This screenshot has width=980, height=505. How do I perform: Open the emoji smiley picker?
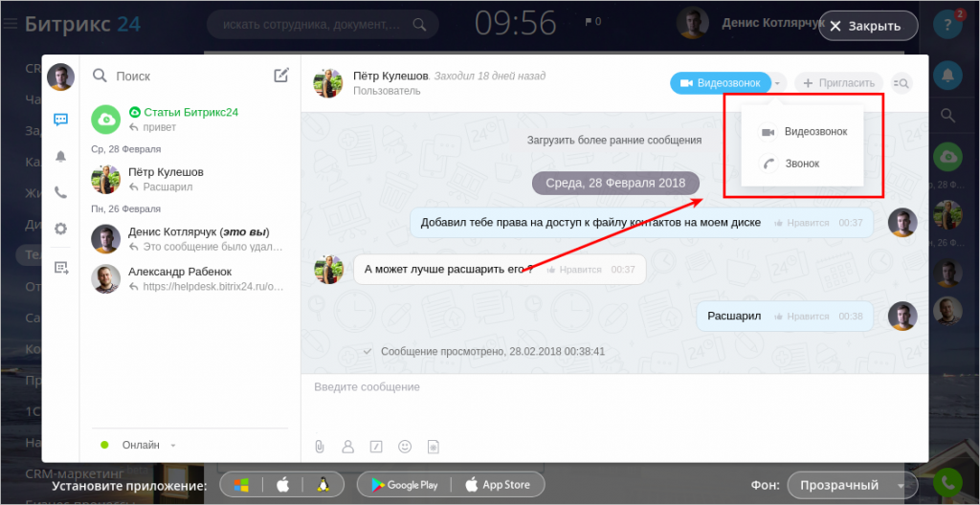coord(405,447)
